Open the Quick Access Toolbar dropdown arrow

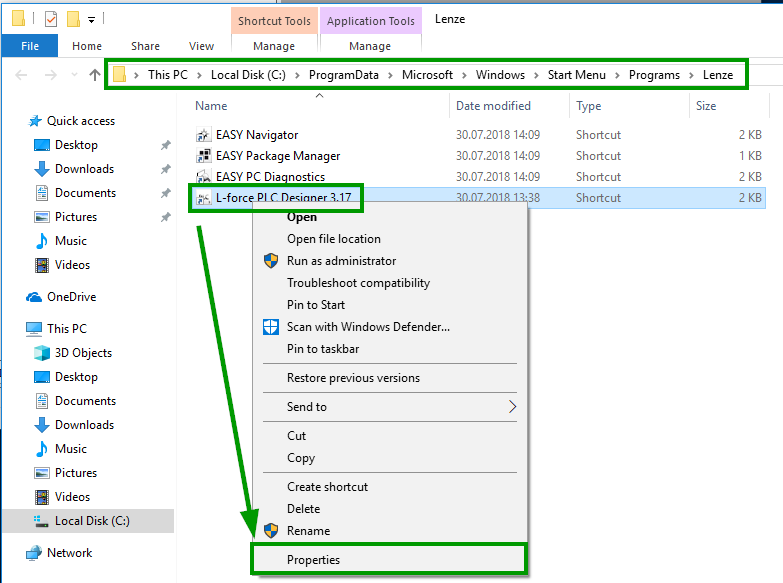92,19
